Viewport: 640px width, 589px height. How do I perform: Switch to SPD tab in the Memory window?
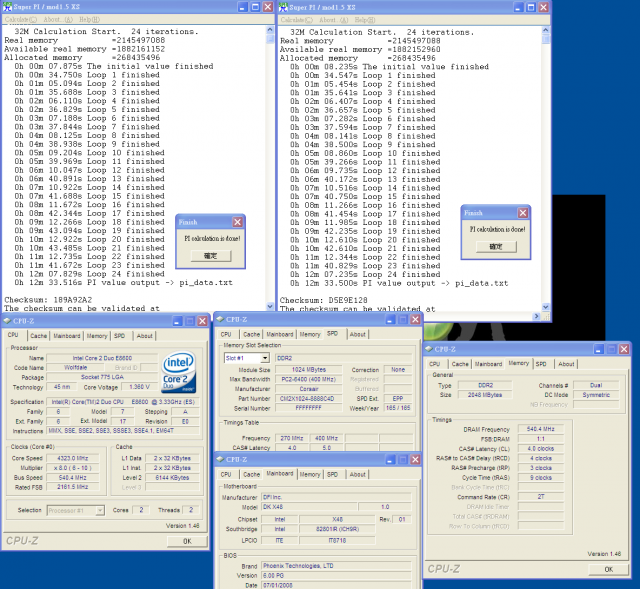[541, 364]
